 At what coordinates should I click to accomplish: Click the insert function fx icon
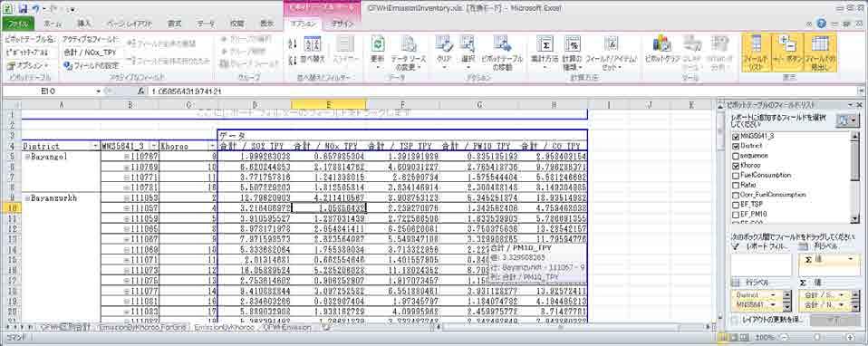[x=141, y=91]
